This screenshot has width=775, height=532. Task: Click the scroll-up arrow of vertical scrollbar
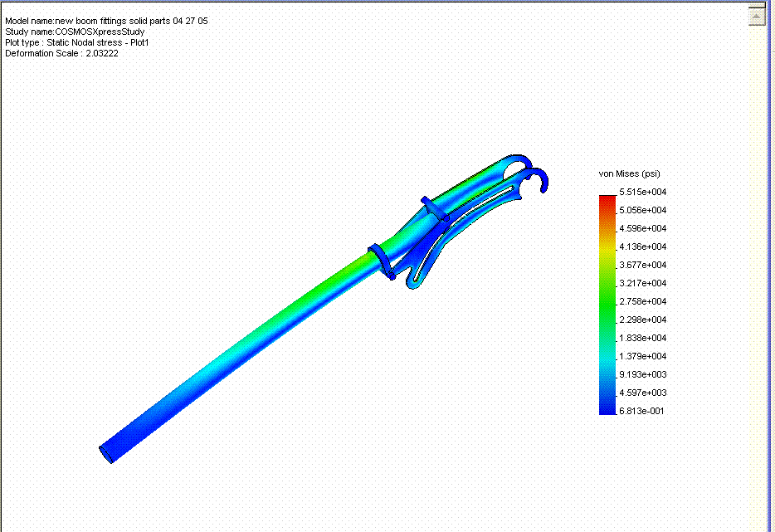757,15
